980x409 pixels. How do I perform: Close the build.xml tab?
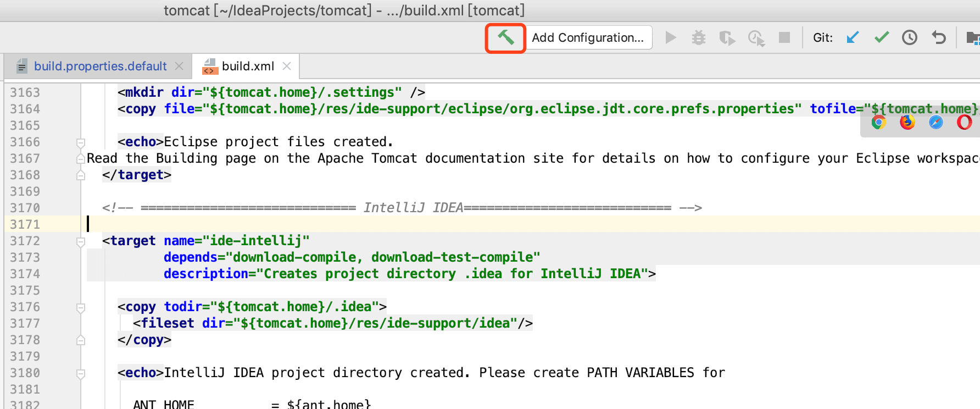(287, 66)
